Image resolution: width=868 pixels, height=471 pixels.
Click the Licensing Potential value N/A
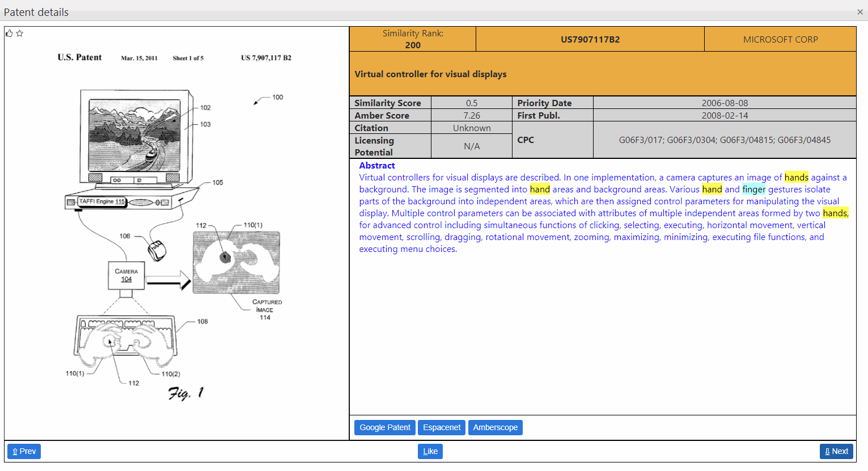click(472, 146)
